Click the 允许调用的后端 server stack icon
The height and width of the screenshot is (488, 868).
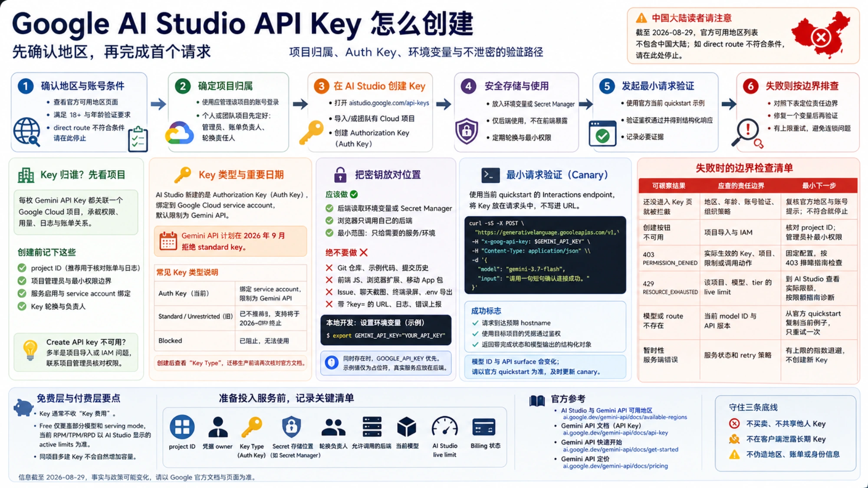372,427
